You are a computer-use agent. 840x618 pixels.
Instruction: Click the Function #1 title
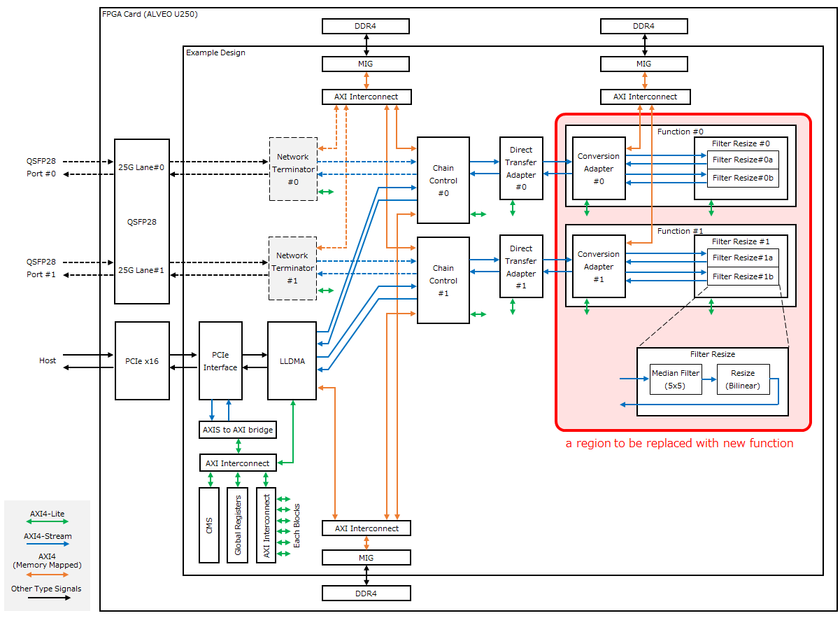point(681,230)
